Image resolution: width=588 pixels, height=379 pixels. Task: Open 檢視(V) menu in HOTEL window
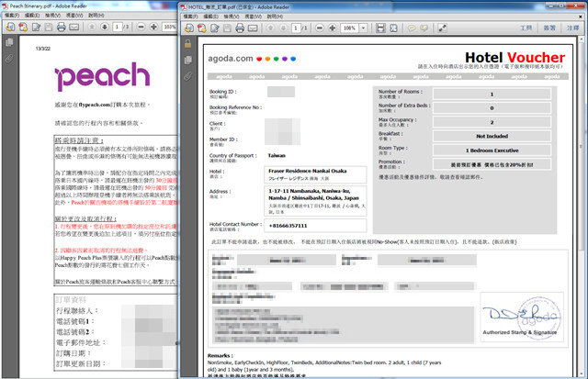pyautogui.click(x=232, y=17)
